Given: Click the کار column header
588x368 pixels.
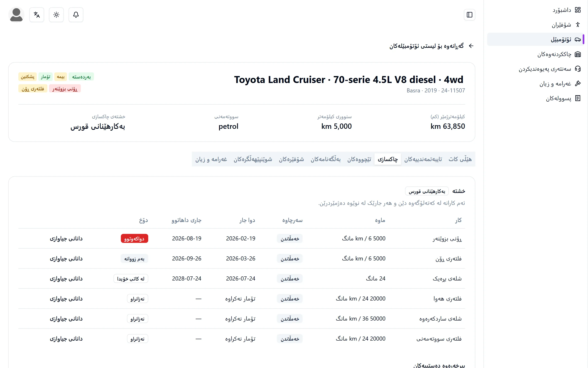Looking at the screenshot, I should click(x=458, y=220).
